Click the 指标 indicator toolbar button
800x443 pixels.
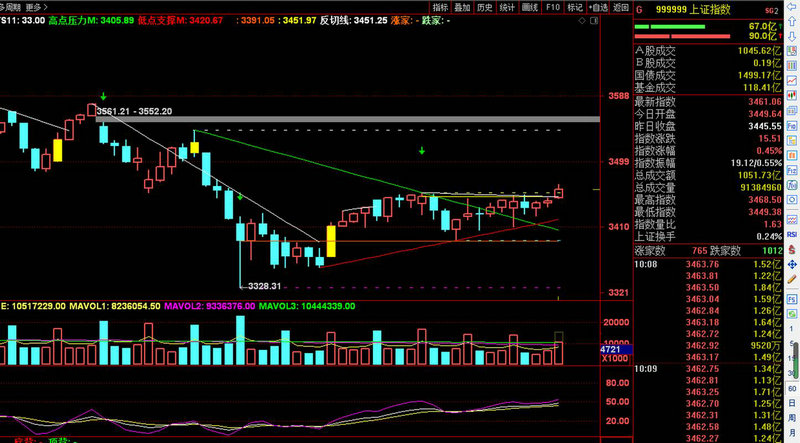pos(440,7)
